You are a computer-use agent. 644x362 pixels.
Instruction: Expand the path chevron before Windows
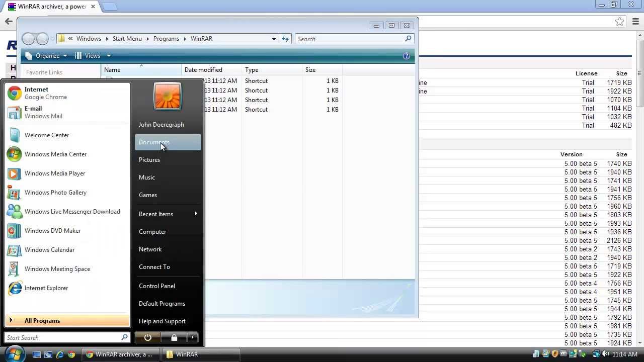click(70, 39)
